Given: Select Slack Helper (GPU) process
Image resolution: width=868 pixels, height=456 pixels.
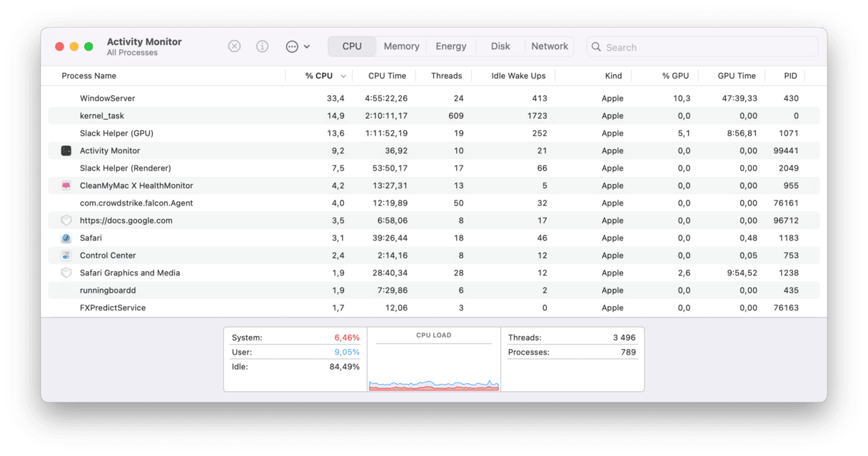Looking at the screenshot, I should click(434, 133).
